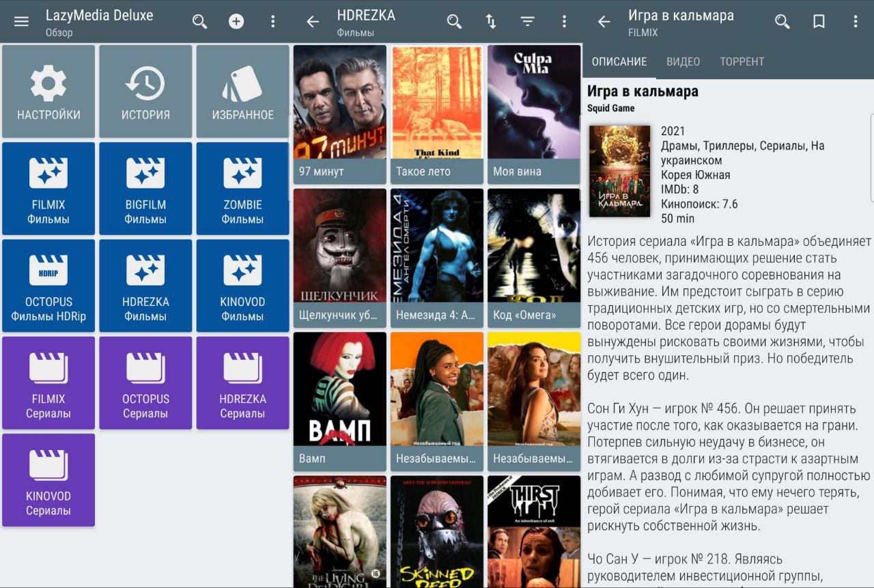Open the hamburger menu in LazyMedia Deluxe
The height and width of the screenshot is (588, 874).
(21, 21)
